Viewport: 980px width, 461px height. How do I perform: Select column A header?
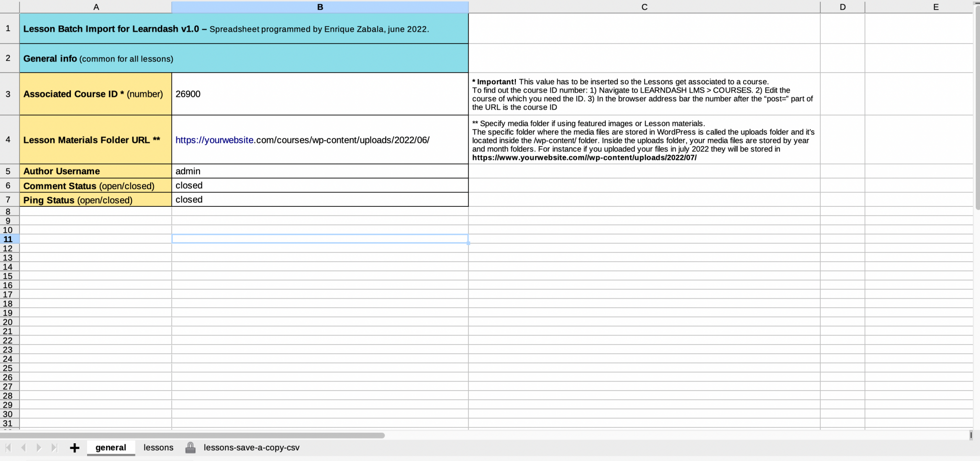96,7
